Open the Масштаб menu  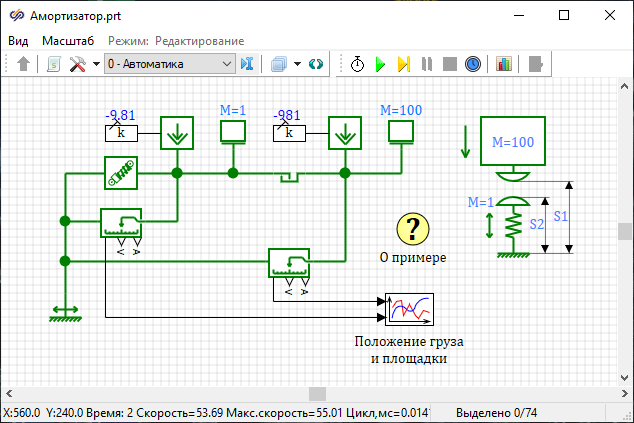(x=68, y=41)
